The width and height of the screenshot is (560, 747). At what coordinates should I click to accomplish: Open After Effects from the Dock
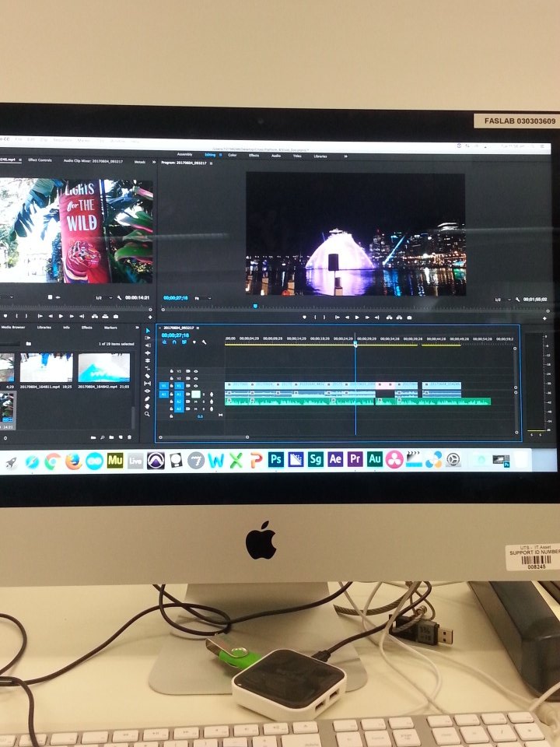(x=335, y=459)
